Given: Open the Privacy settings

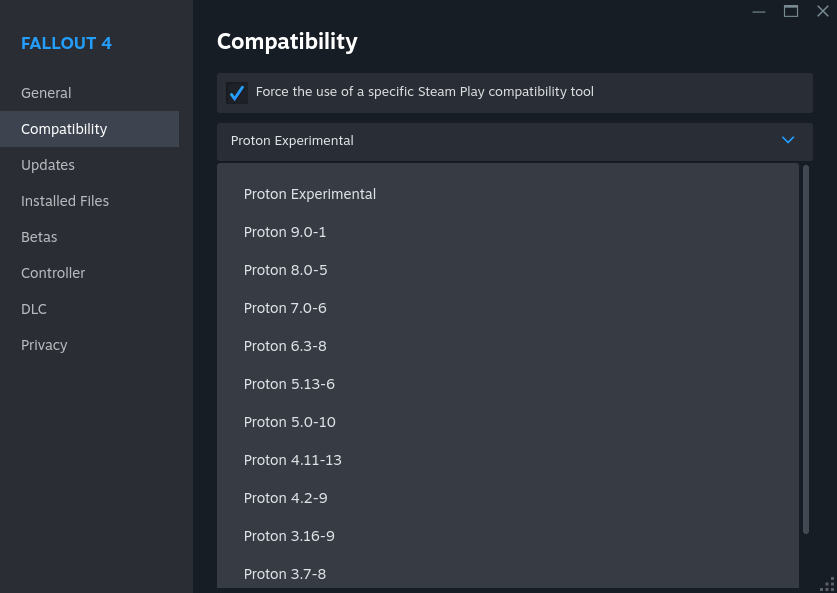Looking at the screenshot, I should 44,345.
